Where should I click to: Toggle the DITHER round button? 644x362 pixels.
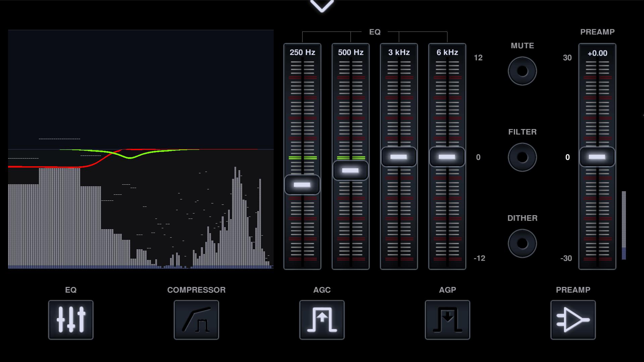[522, 243]
